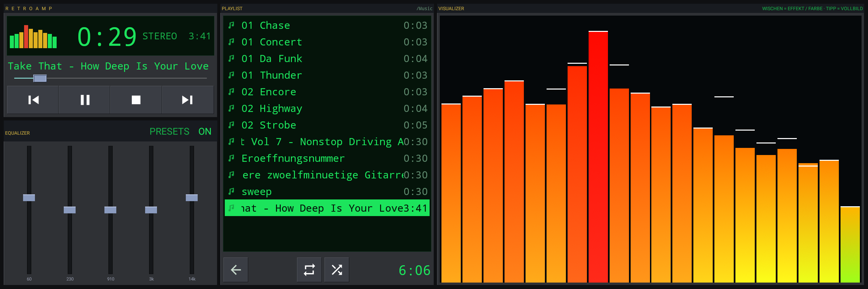The image size is (868, 289).
Task: Click the '/Music' folder path label
Action: coord(425,8)
